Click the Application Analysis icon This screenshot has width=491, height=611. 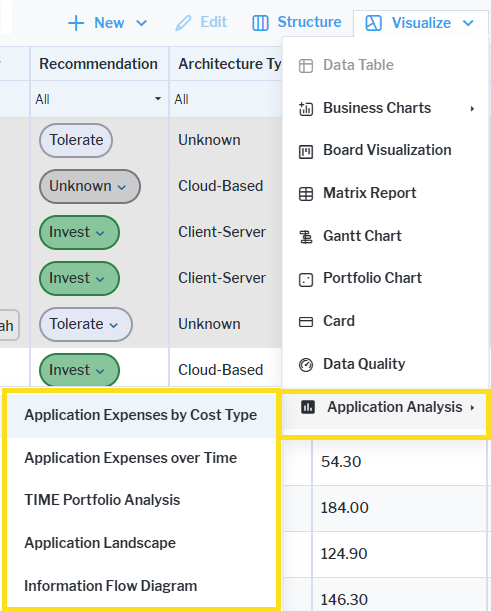click(308, 407)
